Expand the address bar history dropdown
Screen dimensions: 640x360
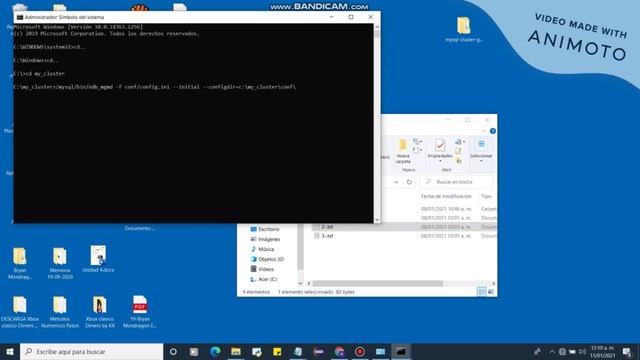tap(396, 182)
